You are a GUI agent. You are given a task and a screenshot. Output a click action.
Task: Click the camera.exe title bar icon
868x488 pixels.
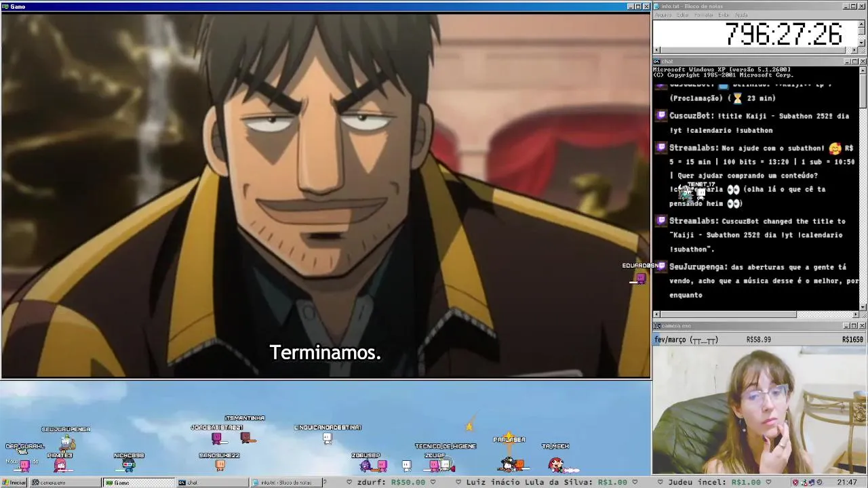tap(656, 326)
